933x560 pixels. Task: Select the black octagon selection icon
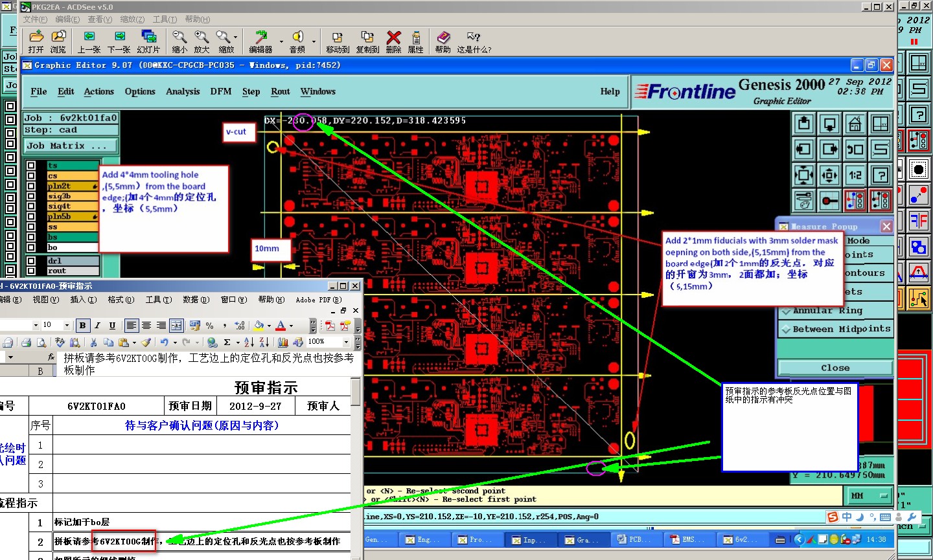click(x=919, y=170)
